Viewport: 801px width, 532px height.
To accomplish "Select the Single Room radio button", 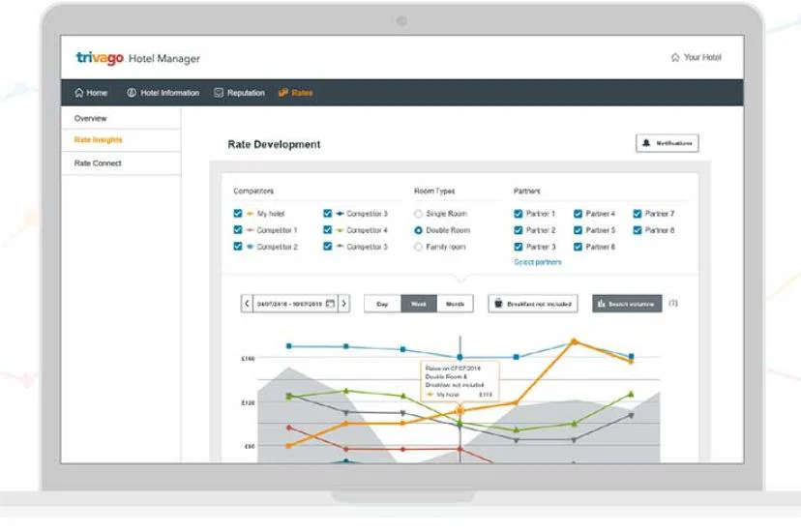I will coord(418,214).
